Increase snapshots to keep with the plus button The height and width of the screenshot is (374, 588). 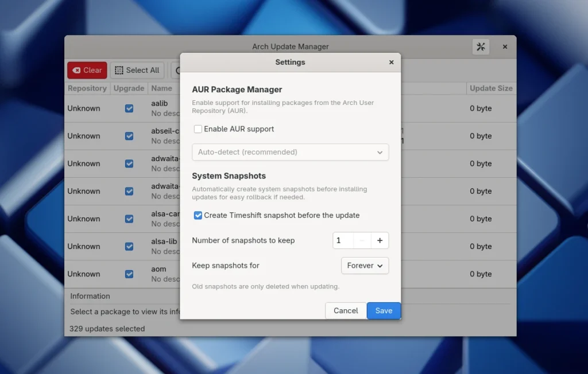click(380, 240)
